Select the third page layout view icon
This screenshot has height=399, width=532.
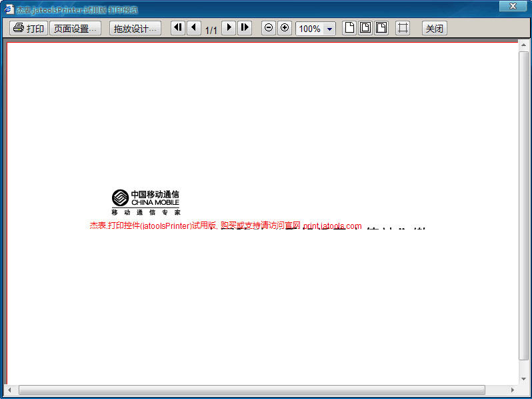click(381, 27)
